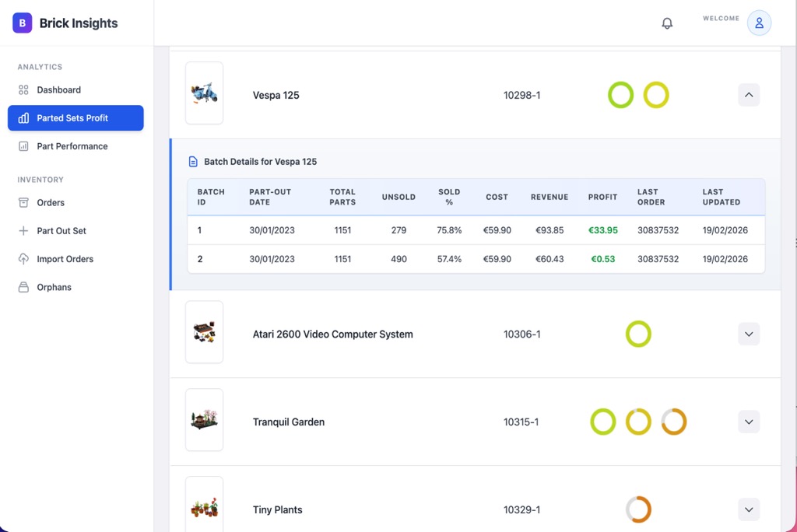Open the Vespa 125 set number 10298-1

521,95
